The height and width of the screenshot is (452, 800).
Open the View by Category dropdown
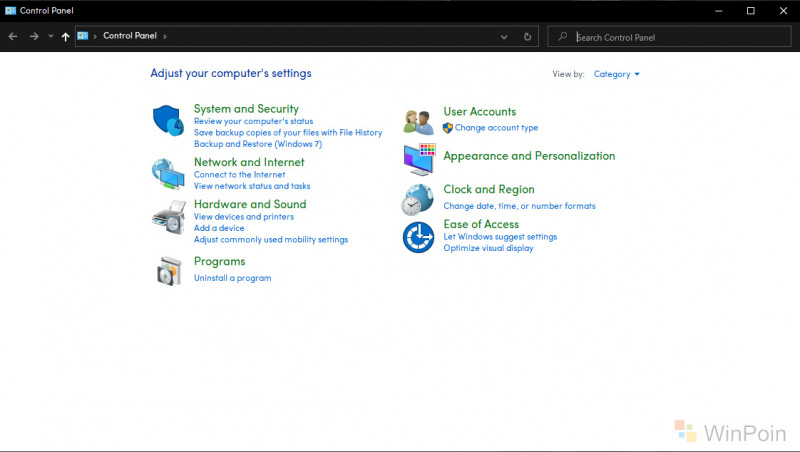pyautogui.click(x=616, y=74)
